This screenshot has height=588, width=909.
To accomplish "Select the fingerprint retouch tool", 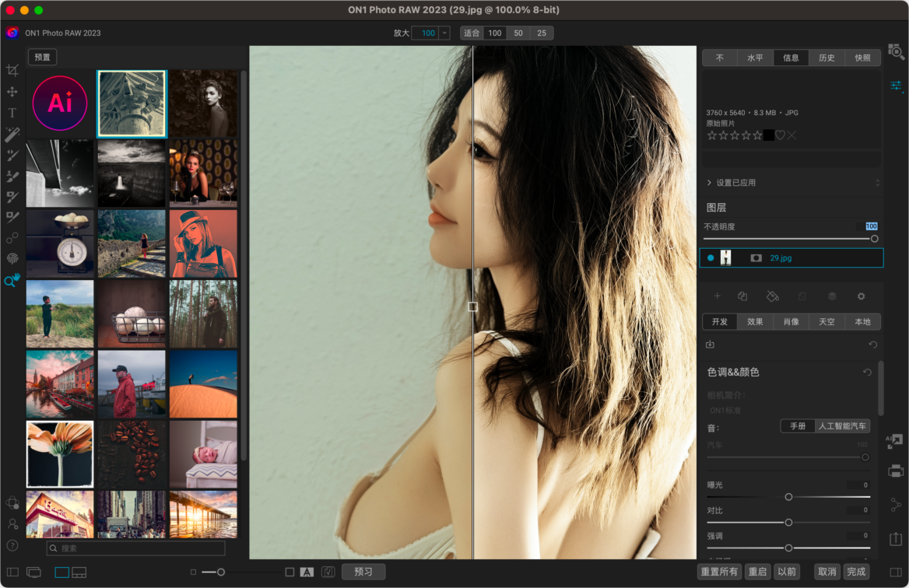I will (12, 259).
